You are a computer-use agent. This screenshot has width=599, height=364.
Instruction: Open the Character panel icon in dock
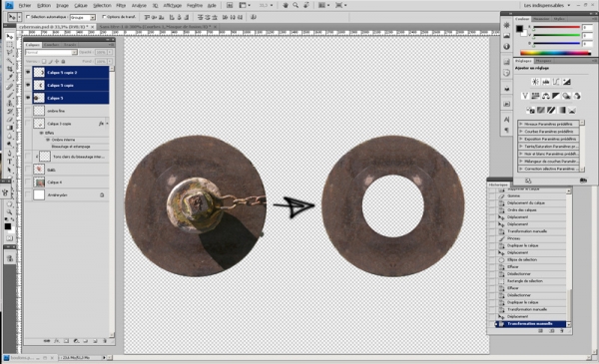click(506, 120)
